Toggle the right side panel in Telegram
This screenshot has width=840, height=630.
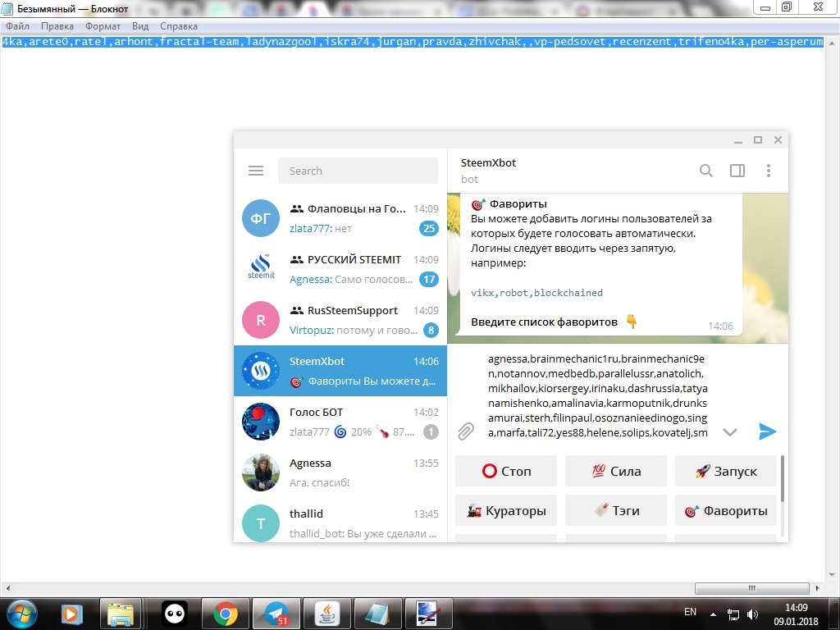tap(737, 171)
